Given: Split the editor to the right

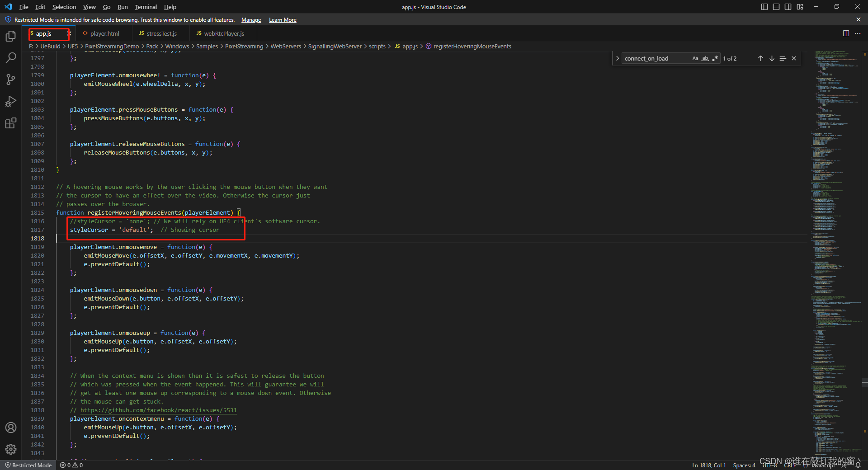Looking at the screenshot, I should point(846,33).
